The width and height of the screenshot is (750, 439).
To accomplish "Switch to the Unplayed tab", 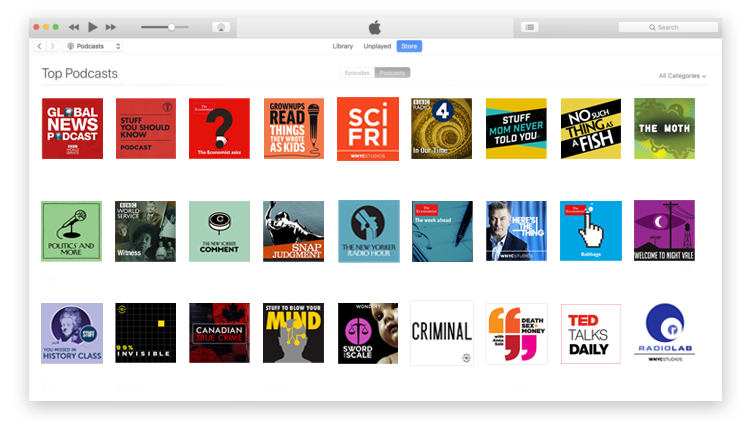I will coord(377,46).
